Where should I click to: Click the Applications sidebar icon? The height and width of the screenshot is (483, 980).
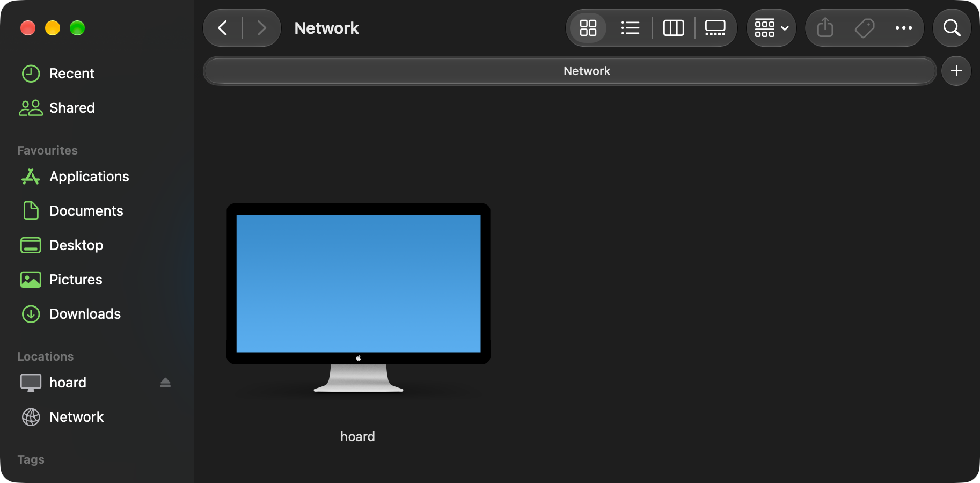tap(31, 177)
